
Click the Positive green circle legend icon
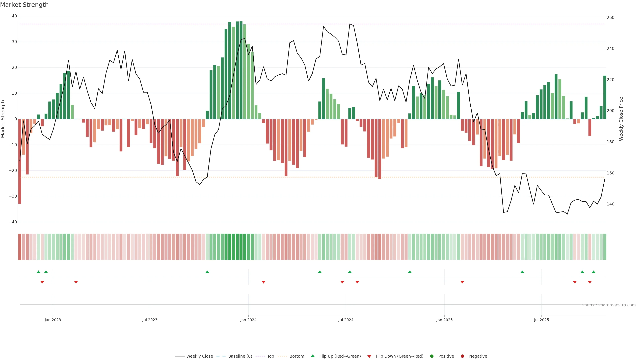(432, 356)
